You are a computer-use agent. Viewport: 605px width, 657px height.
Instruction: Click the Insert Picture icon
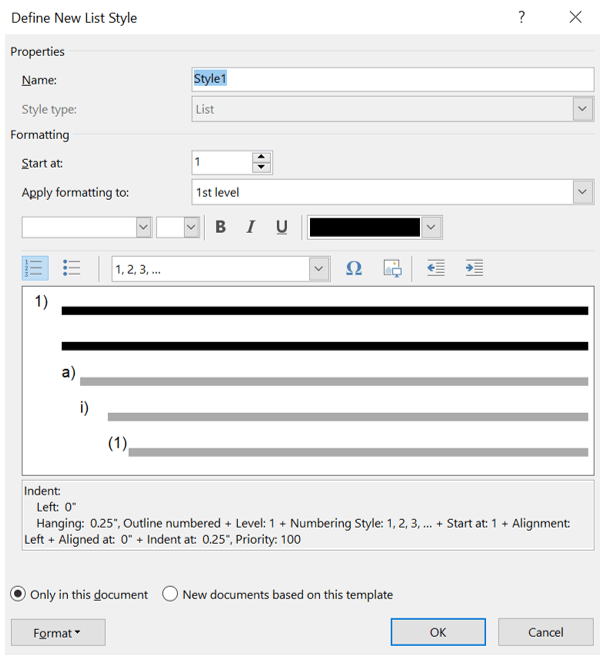(x=392, y=268)
